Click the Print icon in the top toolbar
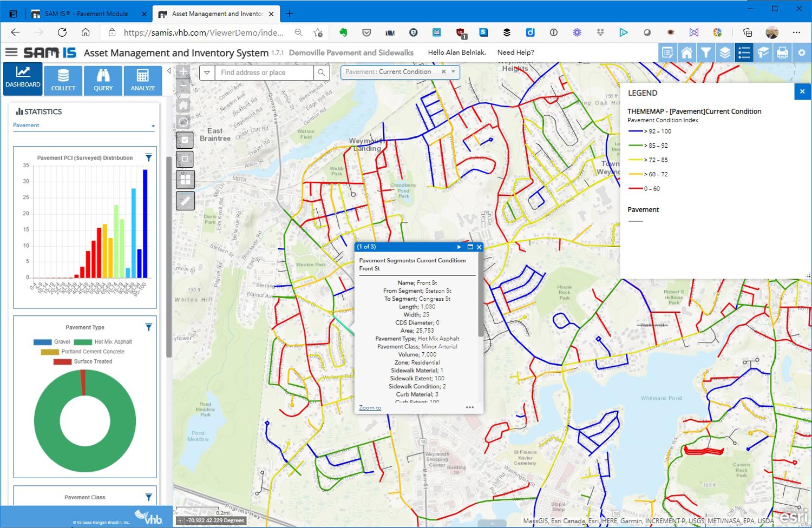Screen dimensions: 812x528 tap(782, 53)
